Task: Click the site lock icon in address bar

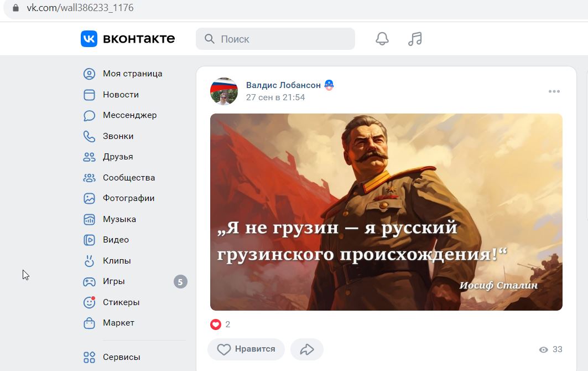Action: (x=15, y=8)
